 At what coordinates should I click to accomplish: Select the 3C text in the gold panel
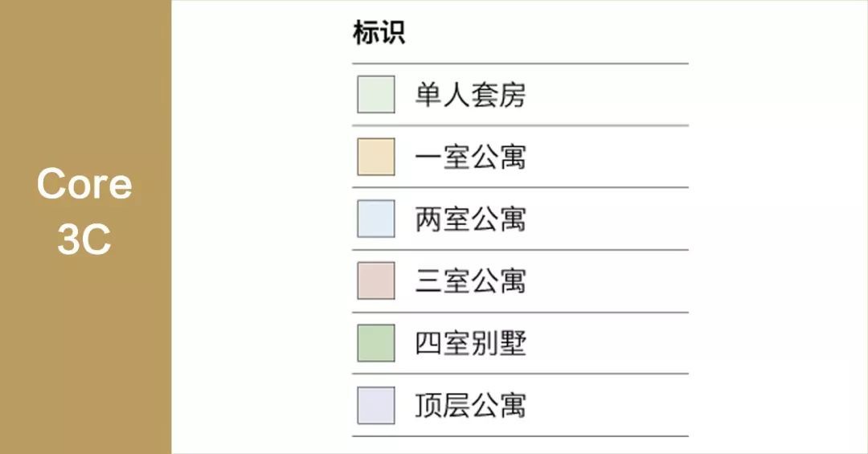tap(84, 239)
